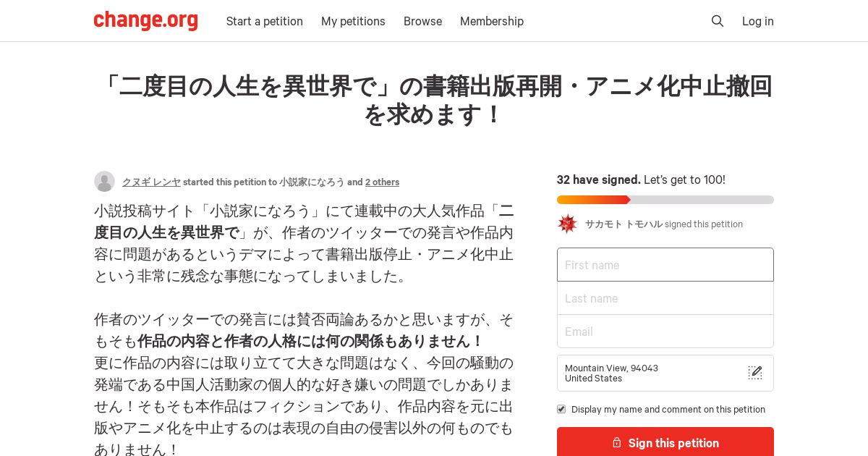The height and width of the screenshot is (456, 868).
Task: Edit location with the pencil icon
Action: coord(755,373)
